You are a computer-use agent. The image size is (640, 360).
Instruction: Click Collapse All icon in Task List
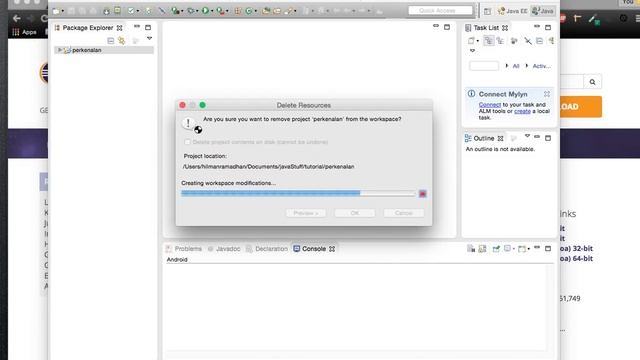(x=539, y=40)
